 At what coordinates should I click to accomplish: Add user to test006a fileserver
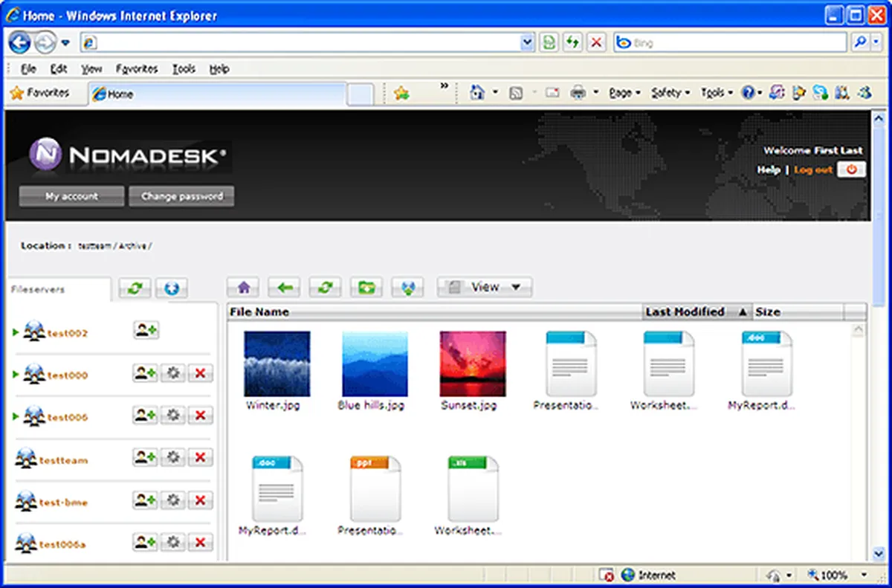point(146,543)
